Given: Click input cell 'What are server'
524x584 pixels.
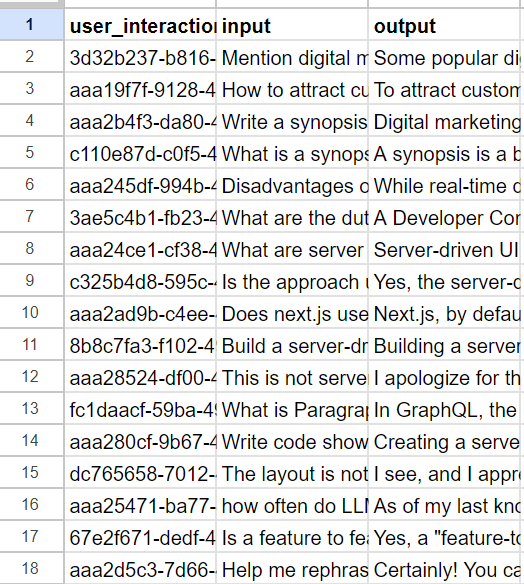Looking at the screenshot, I should point(292,249).
